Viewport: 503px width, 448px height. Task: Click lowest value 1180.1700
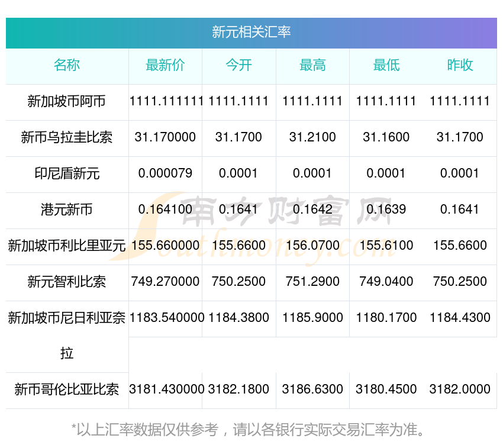point(386,318)
